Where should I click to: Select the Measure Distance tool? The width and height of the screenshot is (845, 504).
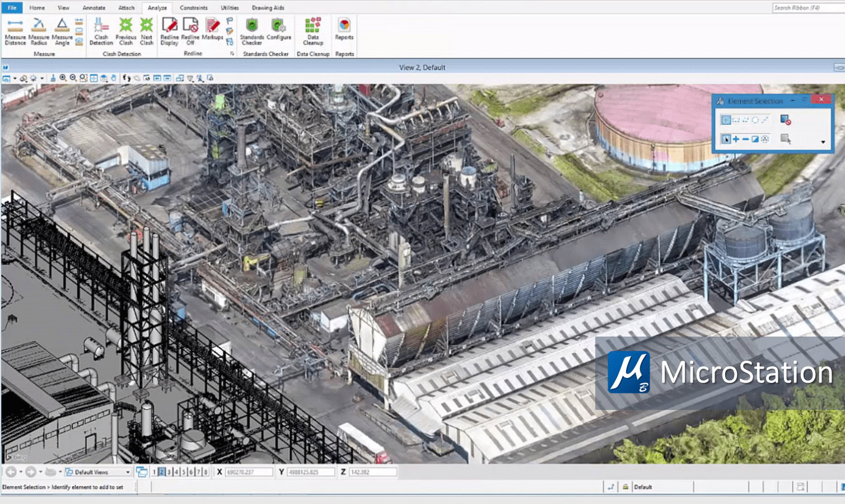pyautogui.click(x=15, y=32)
